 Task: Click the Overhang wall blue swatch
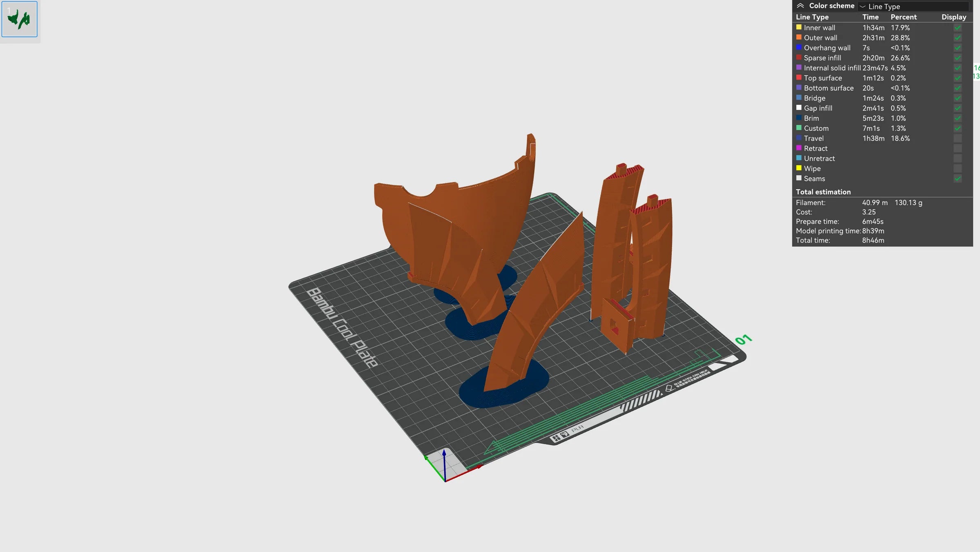point(799,47)
